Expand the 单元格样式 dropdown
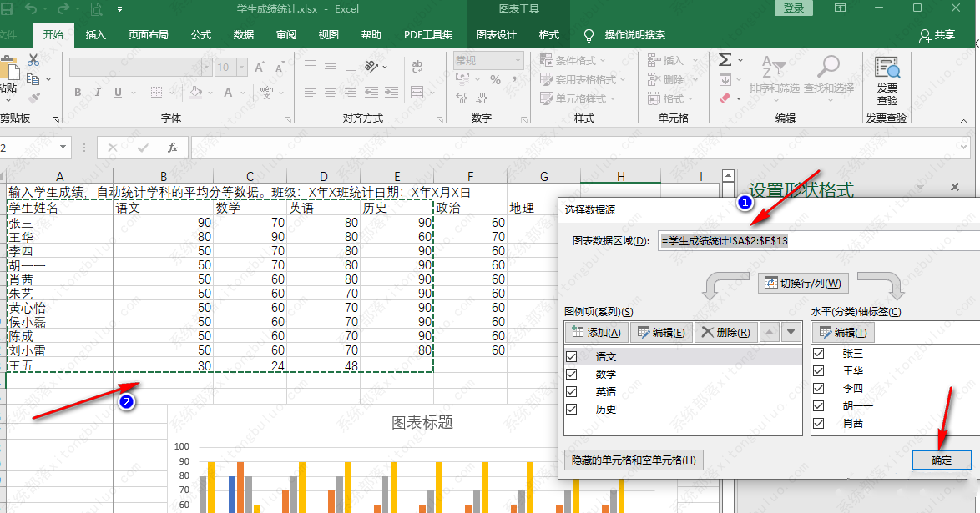Image resolution: width=980 pixels, height=513 pixels. [613, 98]
